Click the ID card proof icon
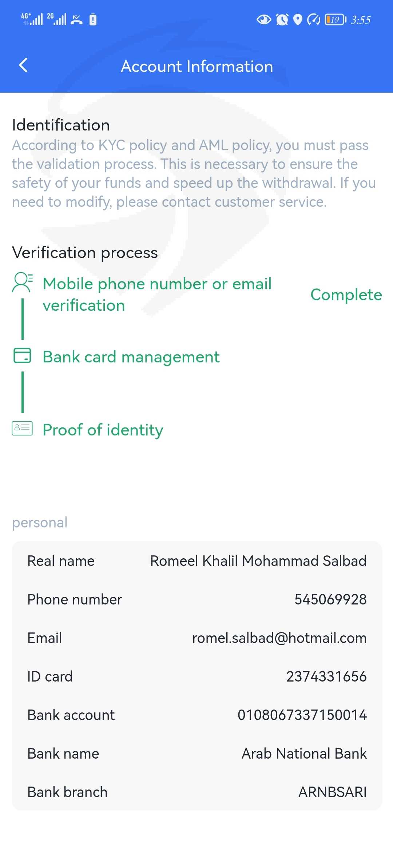 tap(22, 429)
